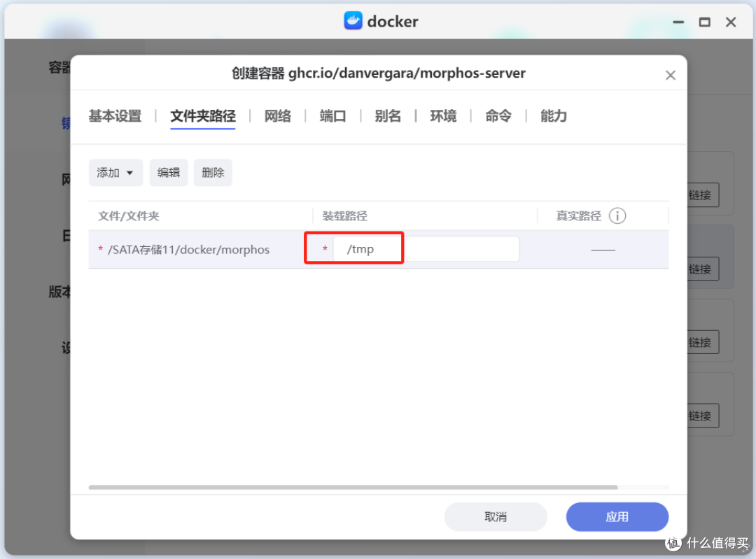Click the horizontal scrollbar in the dialog
This screenshot has height=559, width=756.
[353, 487]
